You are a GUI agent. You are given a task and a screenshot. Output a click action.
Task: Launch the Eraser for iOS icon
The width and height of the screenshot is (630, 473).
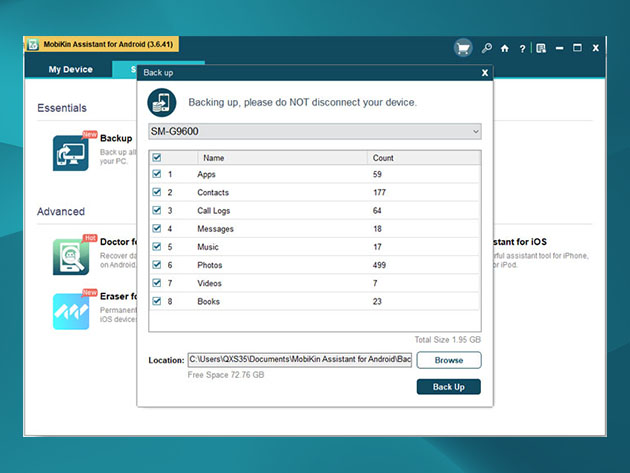coord(71,311)
